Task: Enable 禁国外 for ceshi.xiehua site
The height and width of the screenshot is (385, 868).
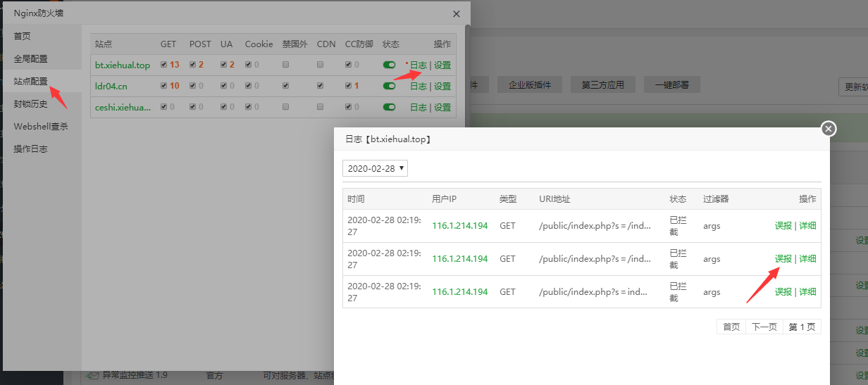Action: 285,107
